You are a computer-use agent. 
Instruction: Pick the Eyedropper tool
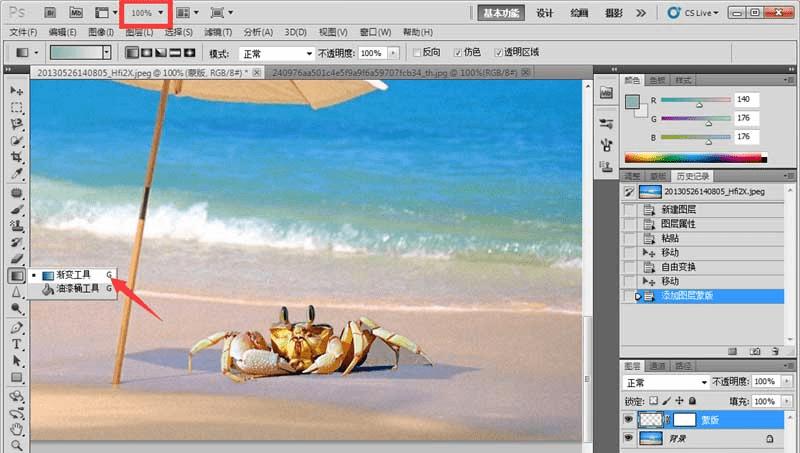tap(17, 174)
